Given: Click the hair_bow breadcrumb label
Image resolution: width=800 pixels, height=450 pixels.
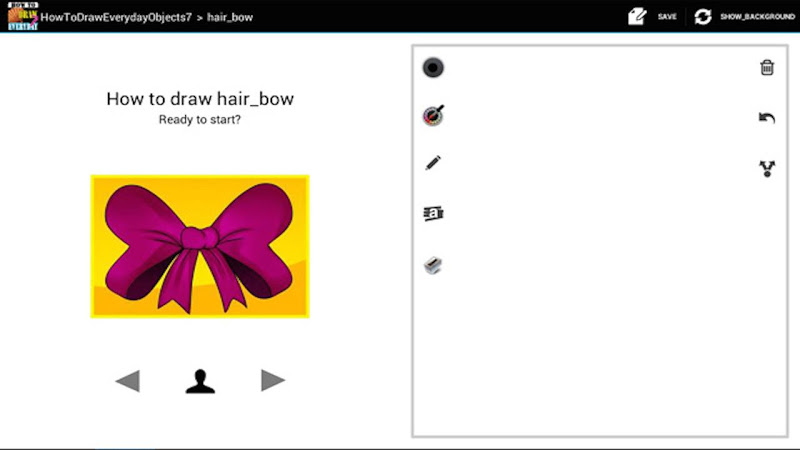Looking at the screenshot, I should (230, 17).
